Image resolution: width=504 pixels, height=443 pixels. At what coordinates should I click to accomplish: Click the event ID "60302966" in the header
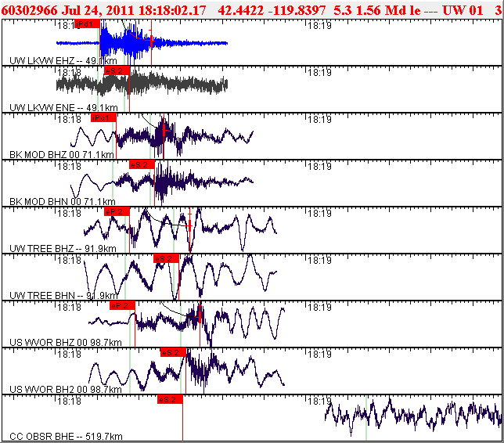(x=30, y=10)
